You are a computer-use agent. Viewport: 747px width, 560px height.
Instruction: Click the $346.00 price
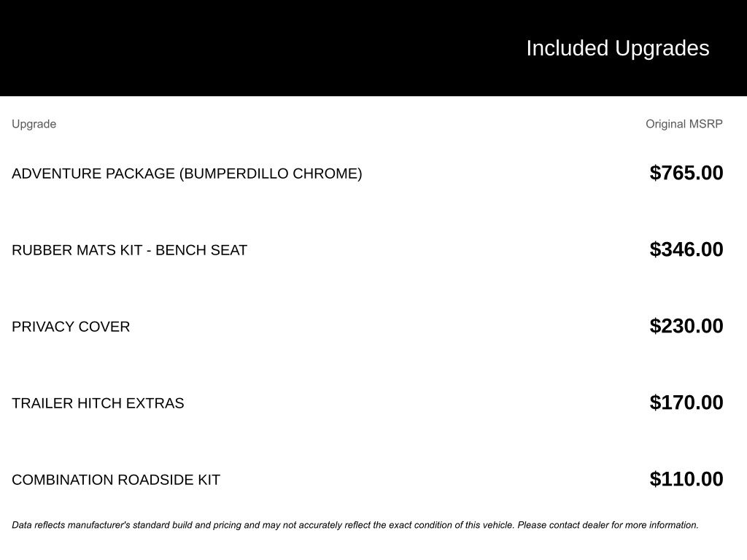coord(686,249)
